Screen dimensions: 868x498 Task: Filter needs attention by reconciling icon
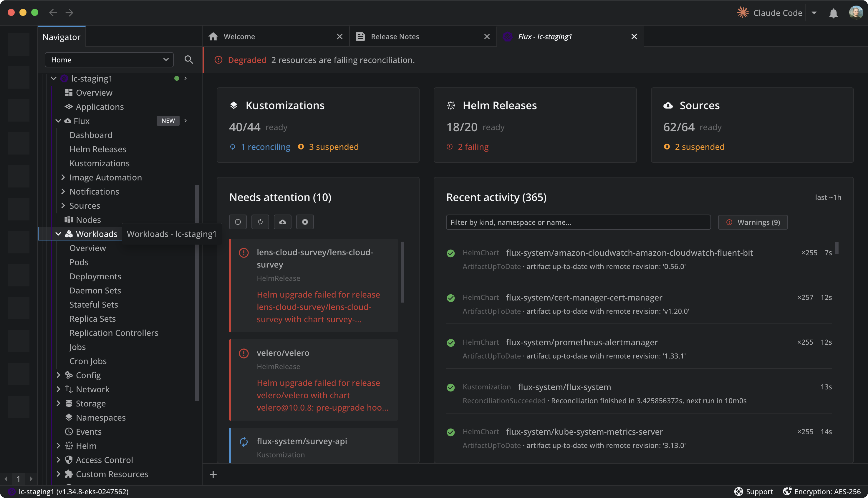(260, 222)
